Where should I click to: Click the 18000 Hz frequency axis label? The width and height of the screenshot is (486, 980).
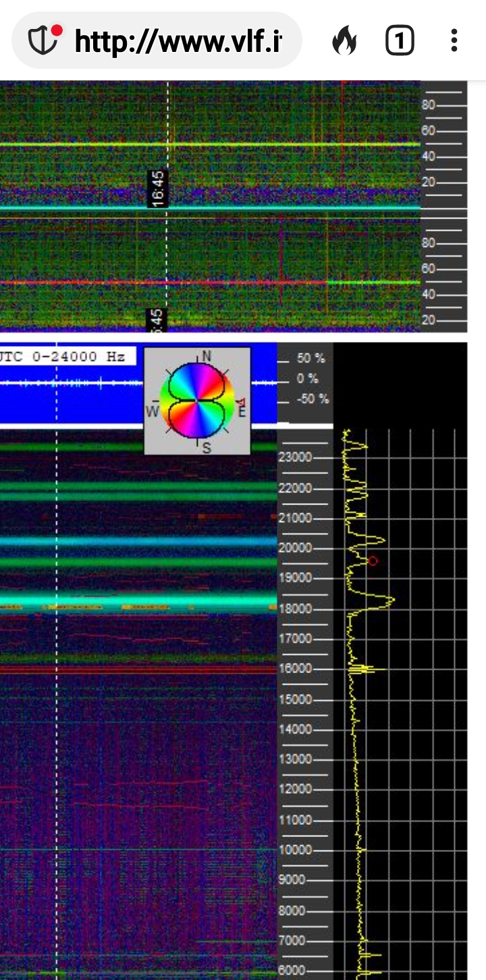point(295,609)
